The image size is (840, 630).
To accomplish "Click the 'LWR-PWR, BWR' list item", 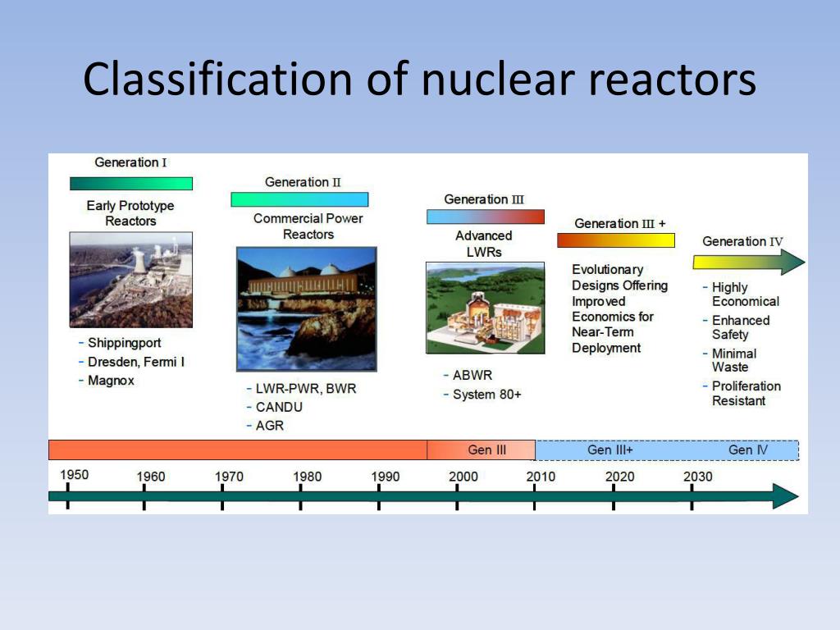I will click(x=306, y=388).
